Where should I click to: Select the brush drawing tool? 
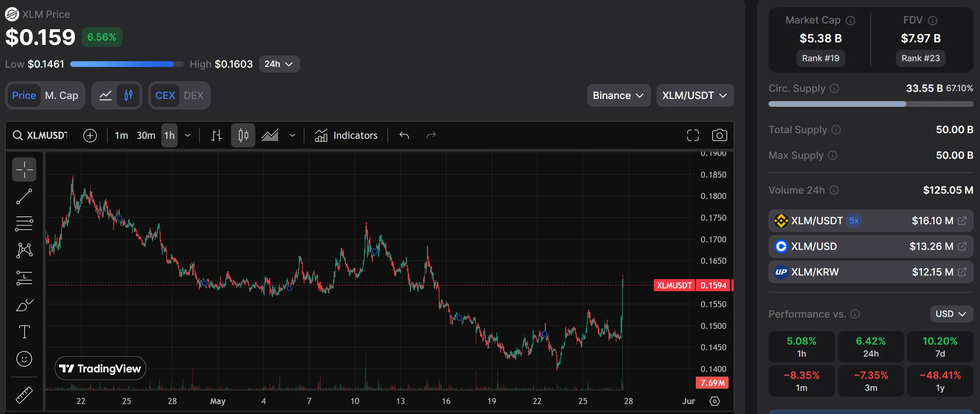[24, 305]
